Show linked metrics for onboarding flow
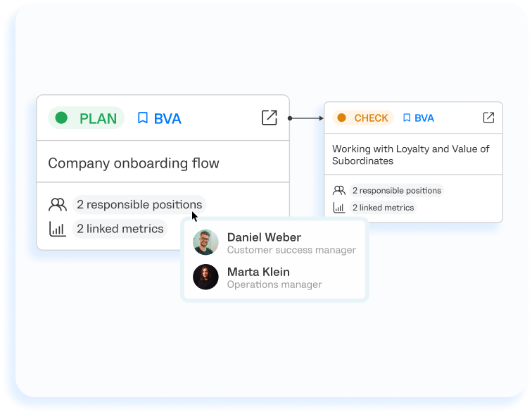The width and height of the screenshot is (532, 414). 120,229
